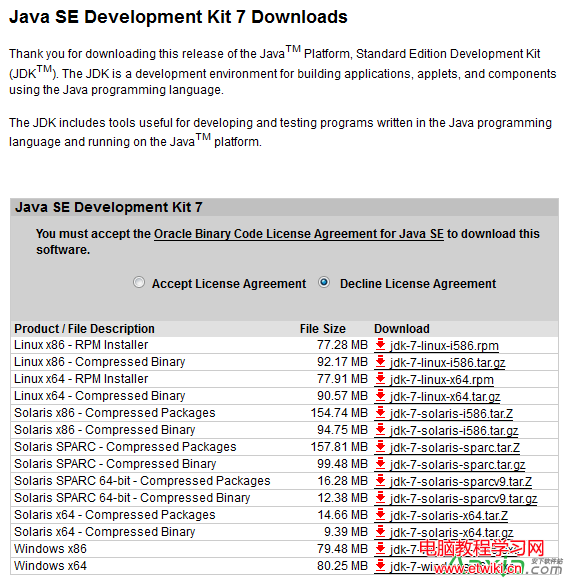Screen dimensions: 570x585
Task: Click 'Linux x86 - Compressed Binary' description
Action: pyautogui.click(x=100, y=362)
